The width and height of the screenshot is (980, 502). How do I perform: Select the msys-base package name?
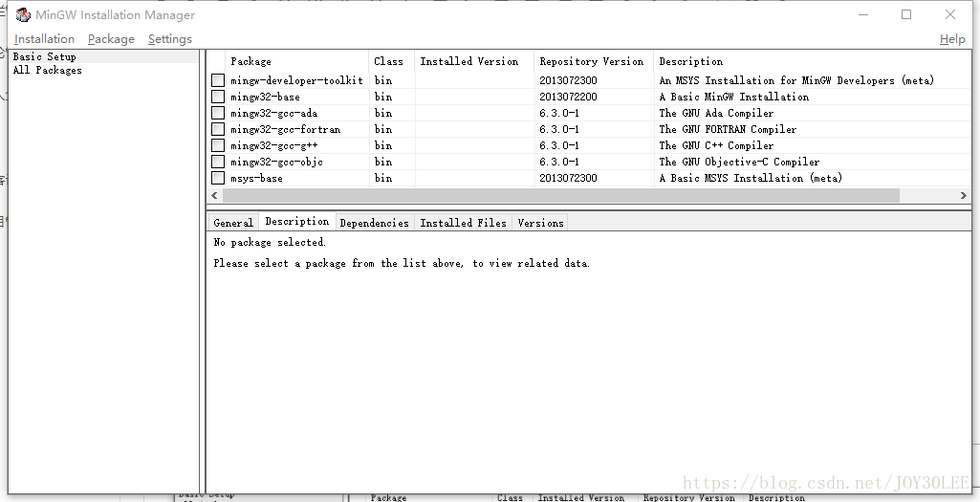[x=256, y=178]
